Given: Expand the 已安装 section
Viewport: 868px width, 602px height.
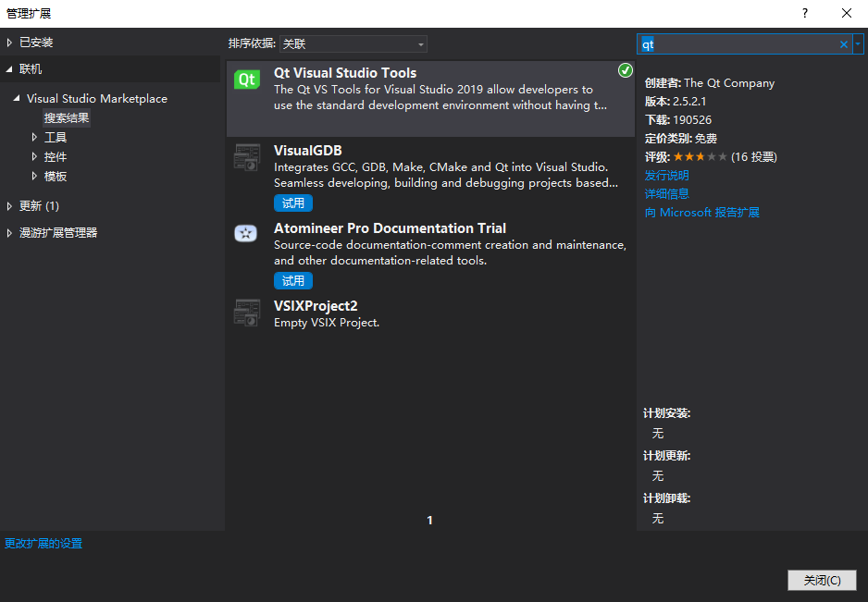Looking at the screenshot, I should [x=9, y=42].
